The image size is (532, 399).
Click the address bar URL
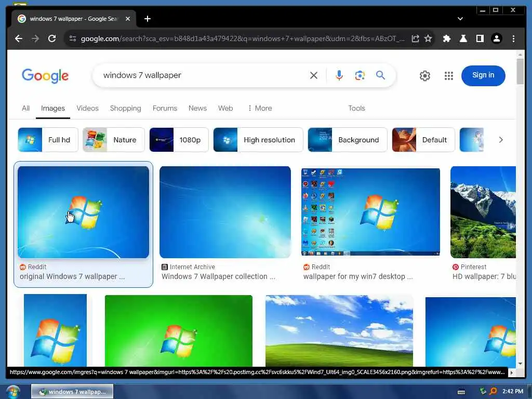[242, 38]
